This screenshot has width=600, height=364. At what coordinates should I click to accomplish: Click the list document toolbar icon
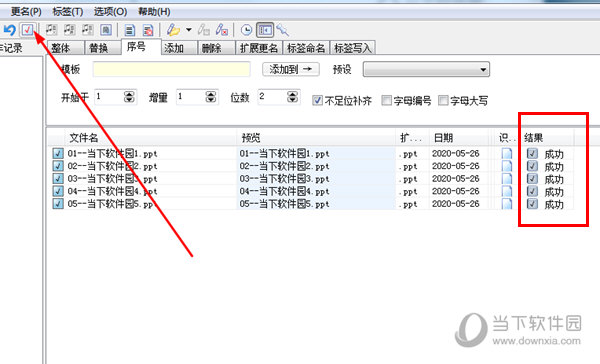tap(130, 30)
